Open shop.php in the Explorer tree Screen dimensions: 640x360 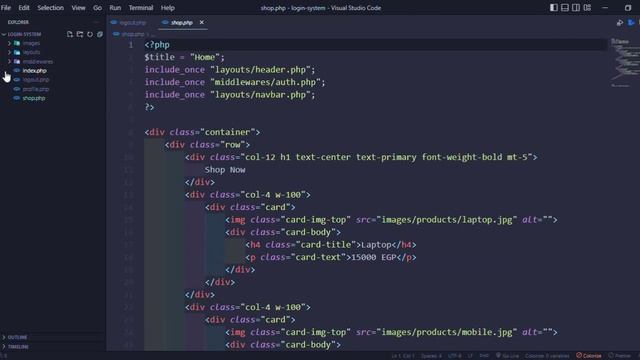(x=34, y=98)
